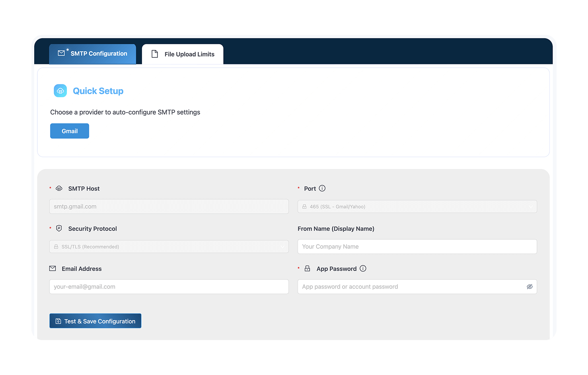
Task: Open the File Upload Limits tab
Action: (183, 54)
